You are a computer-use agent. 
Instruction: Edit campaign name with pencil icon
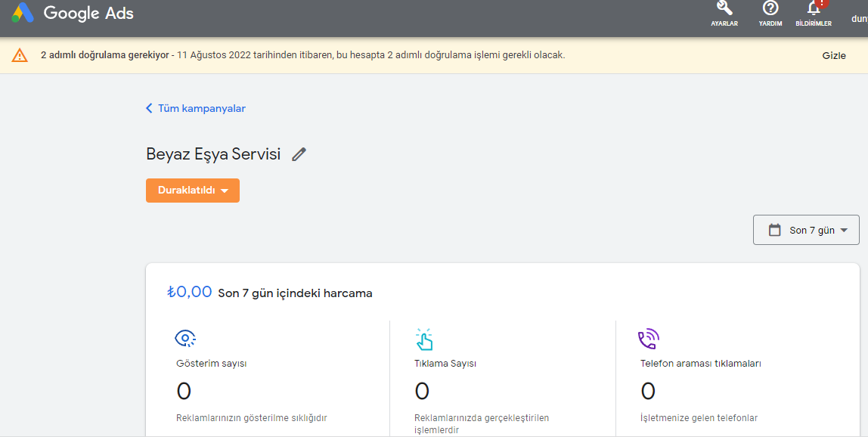tap(299, 154)
